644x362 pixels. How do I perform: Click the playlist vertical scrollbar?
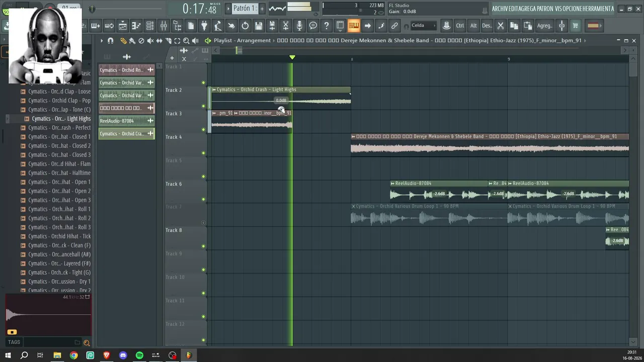tap(633, 70)
